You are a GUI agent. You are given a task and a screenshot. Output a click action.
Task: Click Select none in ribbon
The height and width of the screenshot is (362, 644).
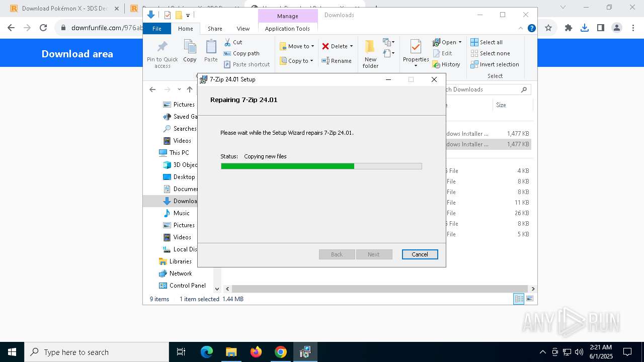(490, 53)
